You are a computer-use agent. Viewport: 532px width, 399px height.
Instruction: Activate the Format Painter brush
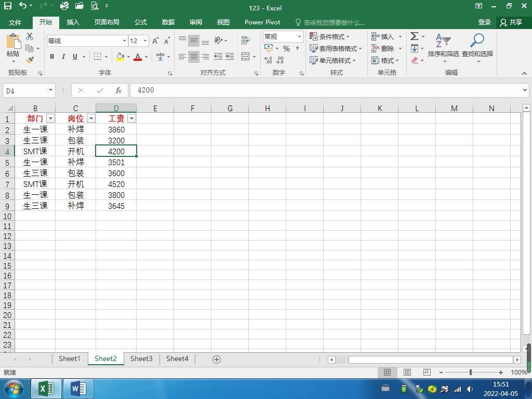tap(30, 60)
